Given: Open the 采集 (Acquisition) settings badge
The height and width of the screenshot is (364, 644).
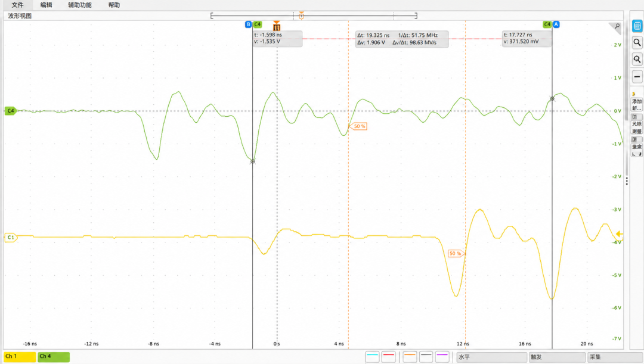Looking at the screenshot, I should 615,357.
